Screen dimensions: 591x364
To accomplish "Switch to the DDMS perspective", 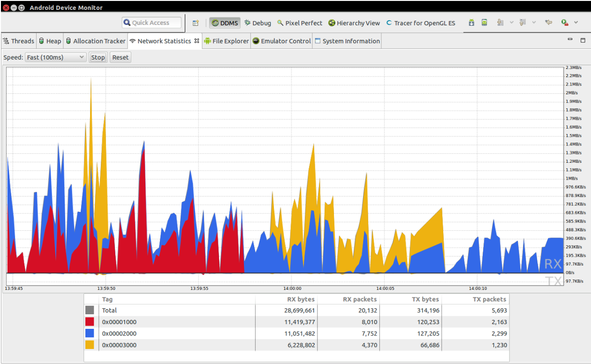I will point(225,23).
